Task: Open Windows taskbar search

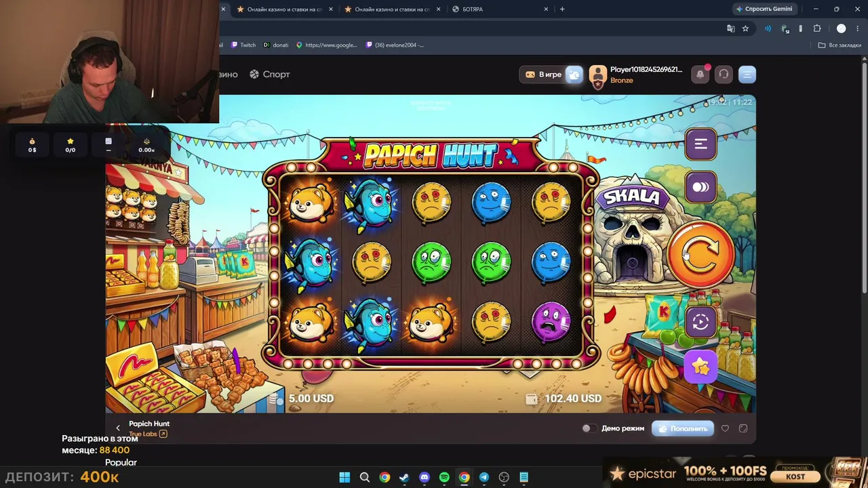Action: pos(364,477)
